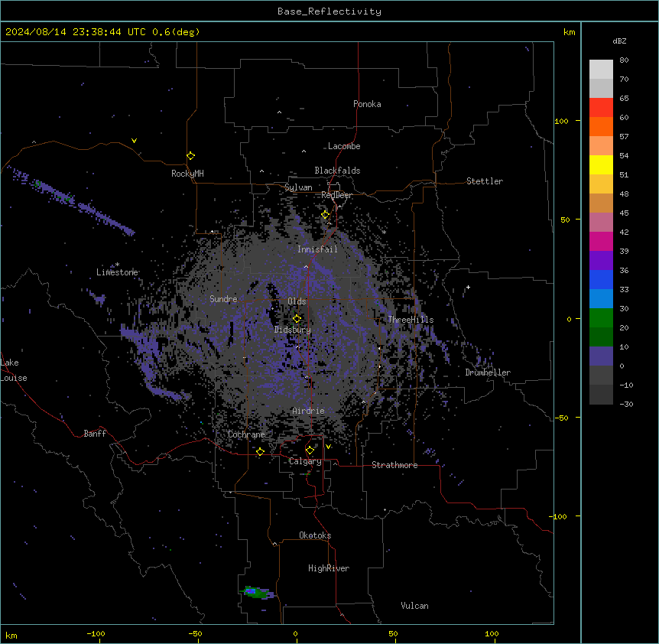
Task: Click the orange 57–60 dBZ legend swatch
Action: 601,126
